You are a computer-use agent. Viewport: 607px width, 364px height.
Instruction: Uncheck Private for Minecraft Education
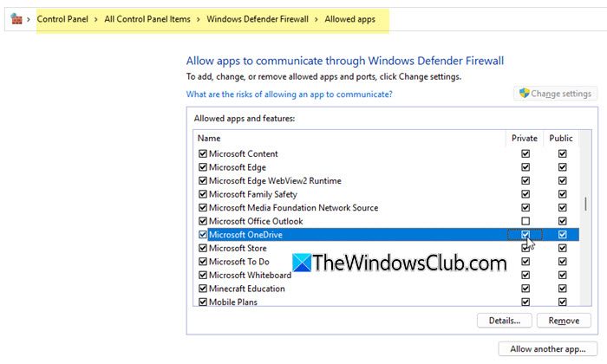[525, 289]
